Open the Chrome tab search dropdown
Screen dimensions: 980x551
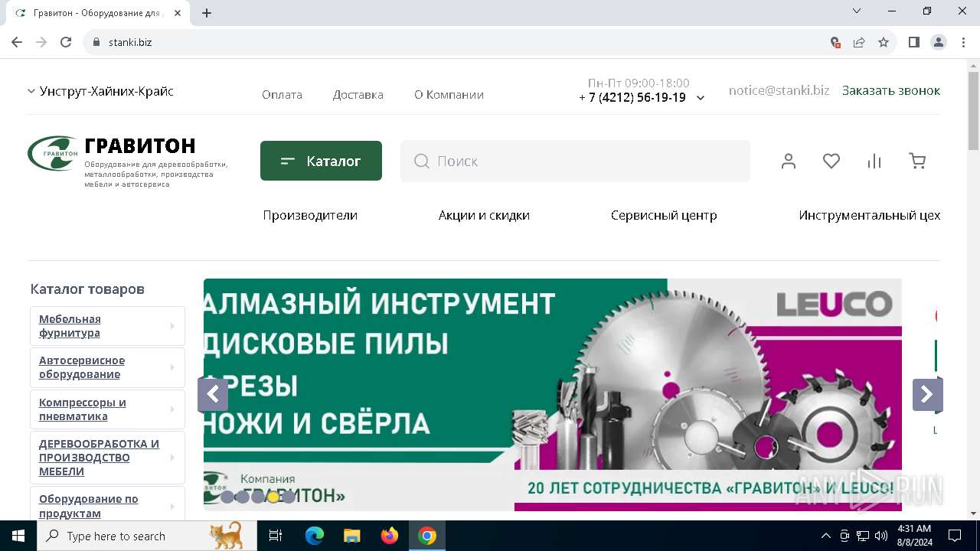tap(857, 11)
